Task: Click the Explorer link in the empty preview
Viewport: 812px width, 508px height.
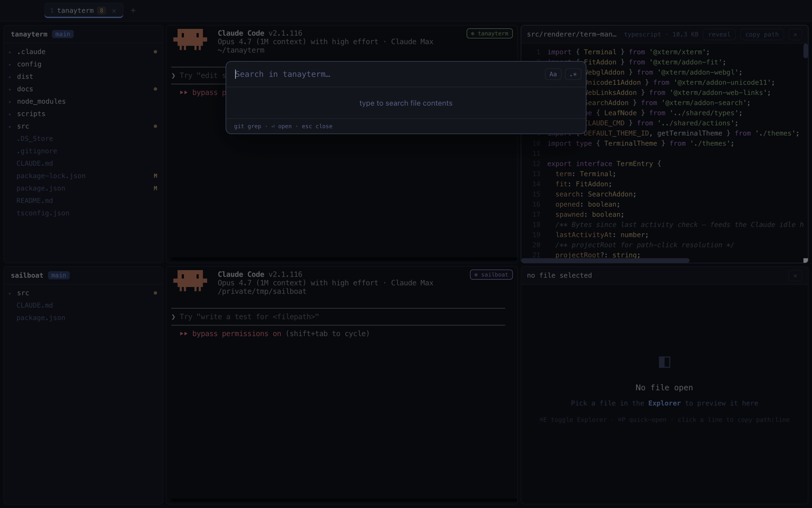Action: [664, 403]
